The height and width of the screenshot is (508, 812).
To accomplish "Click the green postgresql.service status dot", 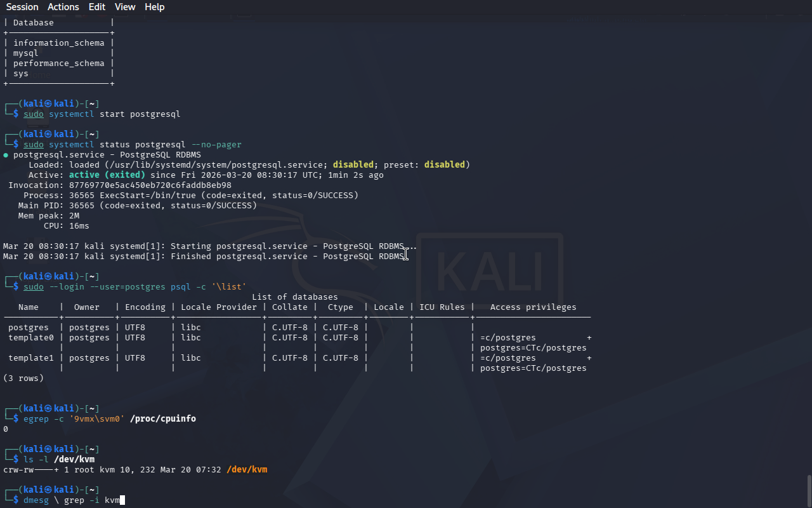I will pyautogui.click(x=6, y=155).
